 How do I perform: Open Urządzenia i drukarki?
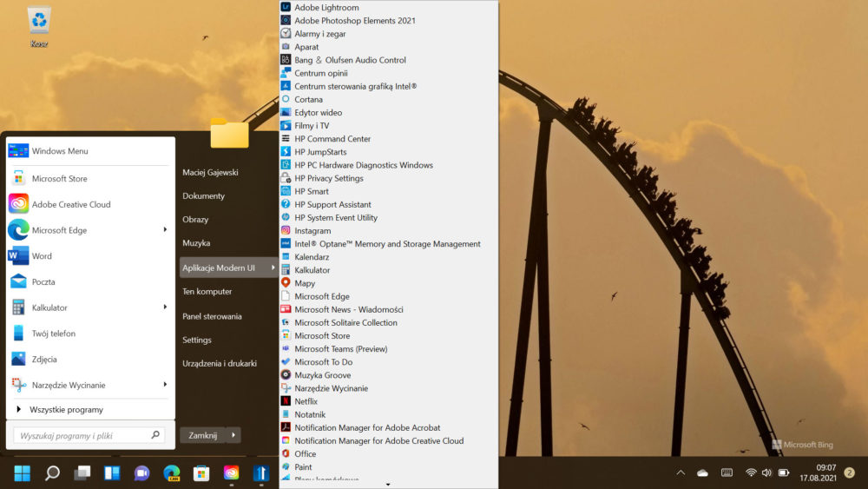click(x=220, y=363)
